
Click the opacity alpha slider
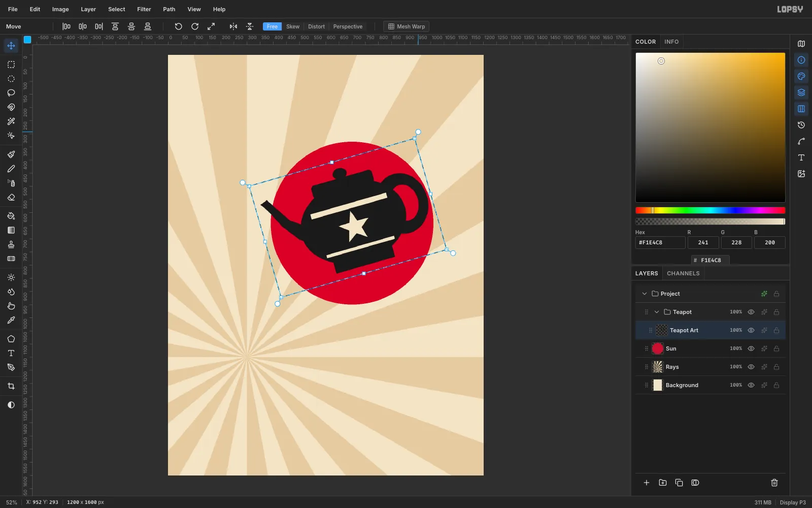click(x=710, y=221)
